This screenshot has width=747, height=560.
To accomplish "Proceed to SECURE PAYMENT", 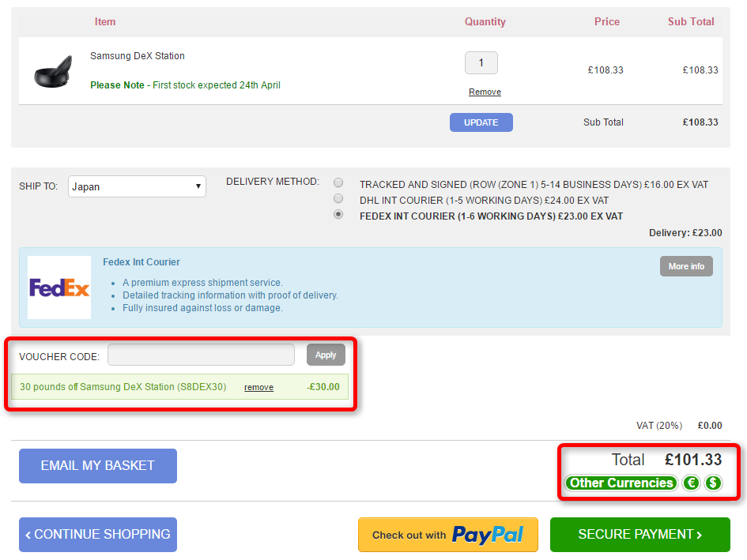I will (x=639, y=534).
